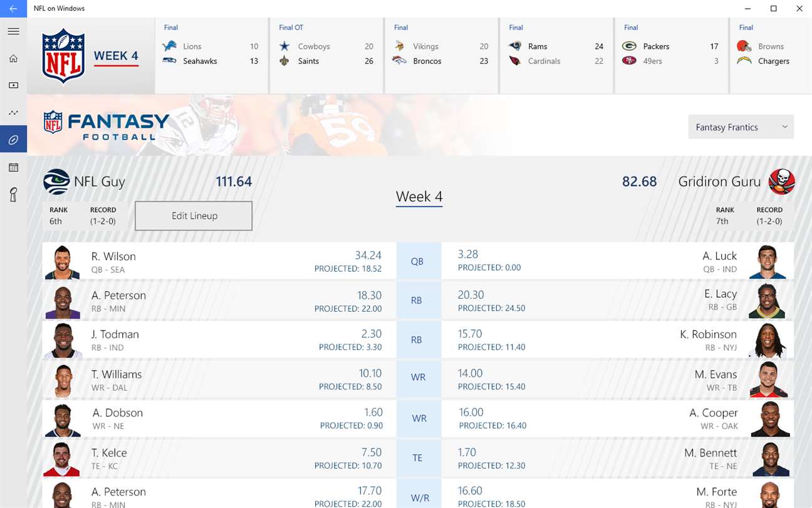The height and width of the screenshot is (508, 812).
Task: Open the stats chart icon in sidebar
Action: tap(13, 112)
